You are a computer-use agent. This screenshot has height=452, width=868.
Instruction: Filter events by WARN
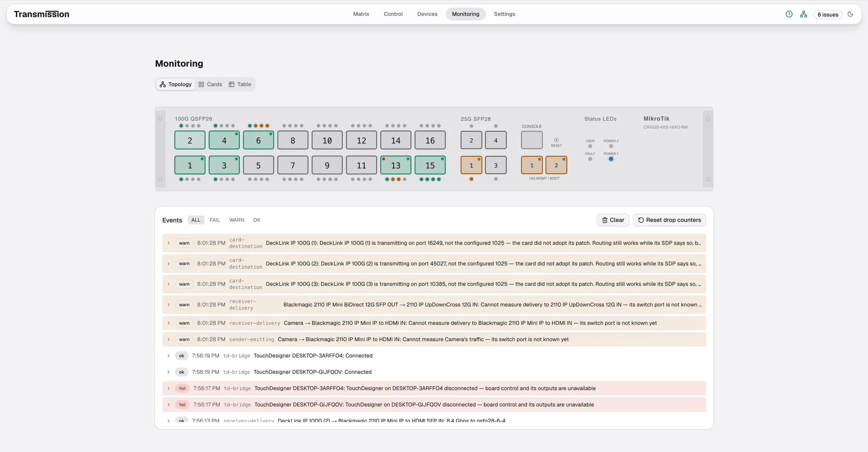click(x=236, y=220)
